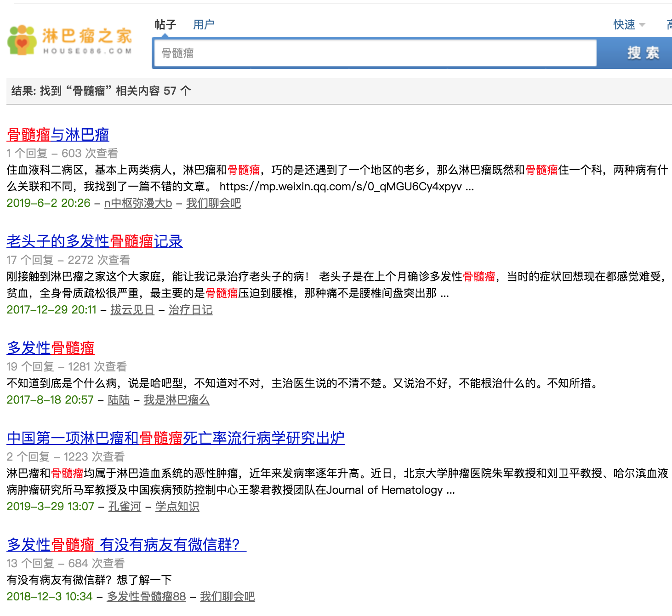Open post 多发性骨髓瘤 有没有病友有微信群?
Screen dimensions: 672x616
point(126,545)
